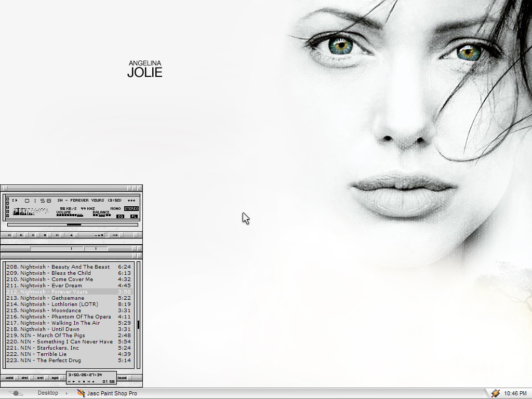Screen dimensions: 532x399
Task: Click the spectrum visualizer display
Action: tap(31, 211)
